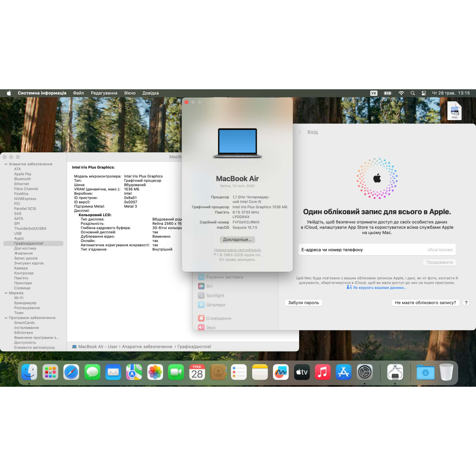
Task: Select Елементи автозапуску sidebar row
Action: 35,347
